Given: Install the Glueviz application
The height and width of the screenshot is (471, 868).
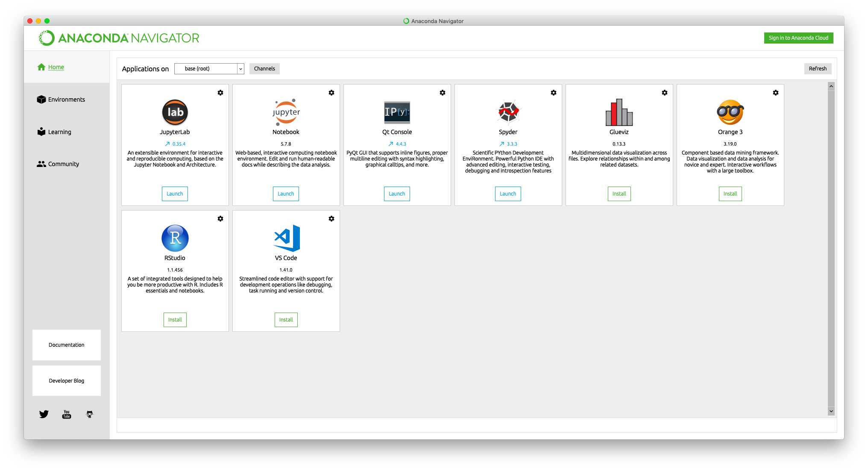Looking at the screenshot, I should pos(619,194).
